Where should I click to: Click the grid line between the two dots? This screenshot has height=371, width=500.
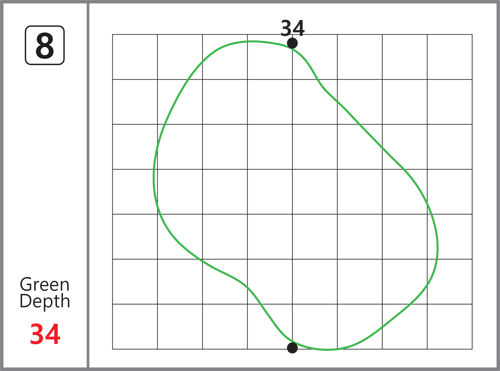292,195
